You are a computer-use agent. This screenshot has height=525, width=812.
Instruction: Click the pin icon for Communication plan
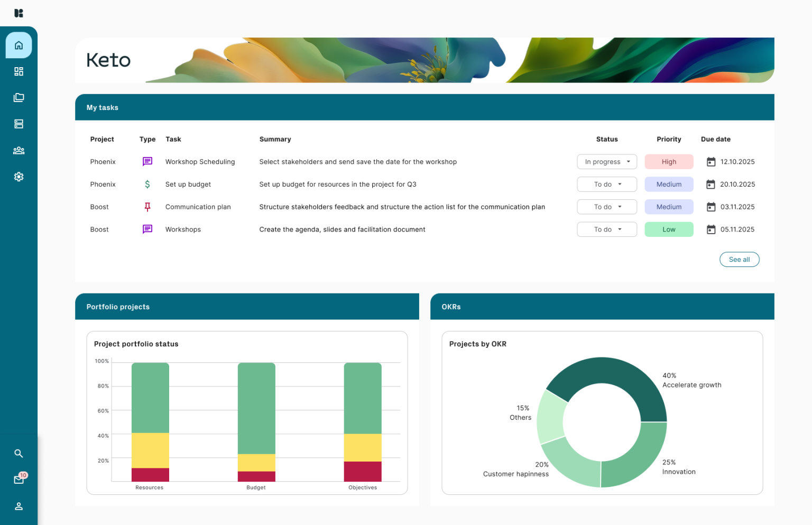pyautogui.click(x=147, y=207)
